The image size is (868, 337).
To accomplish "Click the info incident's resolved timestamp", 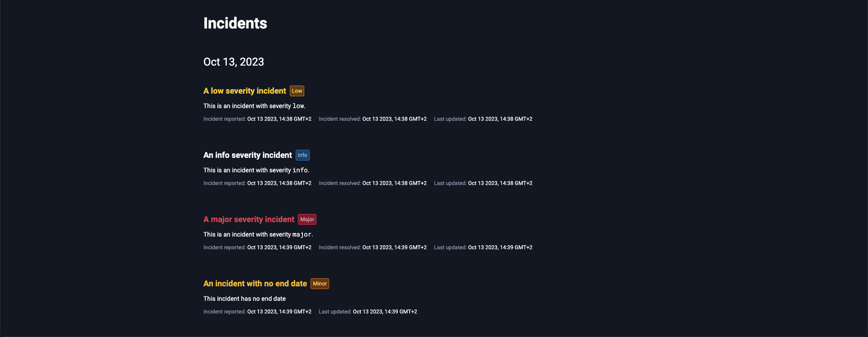I will [394, 183].
